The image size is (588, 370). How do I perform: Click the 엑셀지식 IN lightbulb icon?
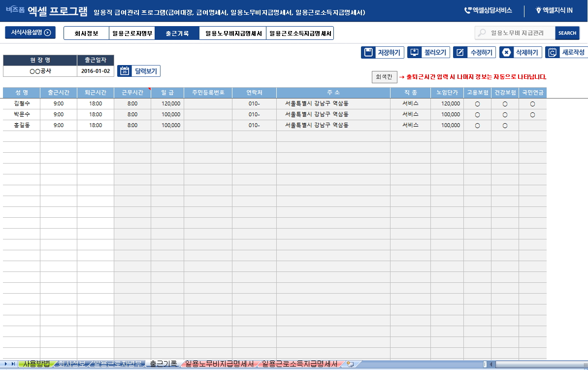coord(538,10)
